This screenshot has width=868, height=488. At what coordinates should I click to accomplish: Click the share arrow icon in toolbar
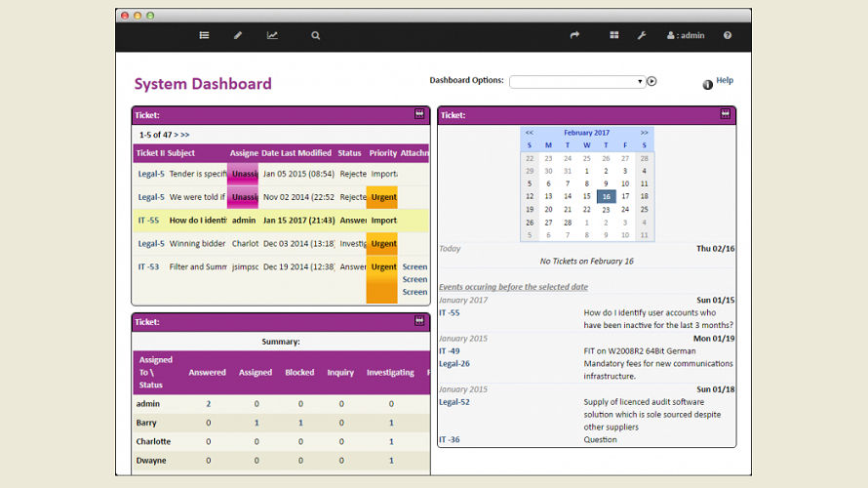[574, 35]
